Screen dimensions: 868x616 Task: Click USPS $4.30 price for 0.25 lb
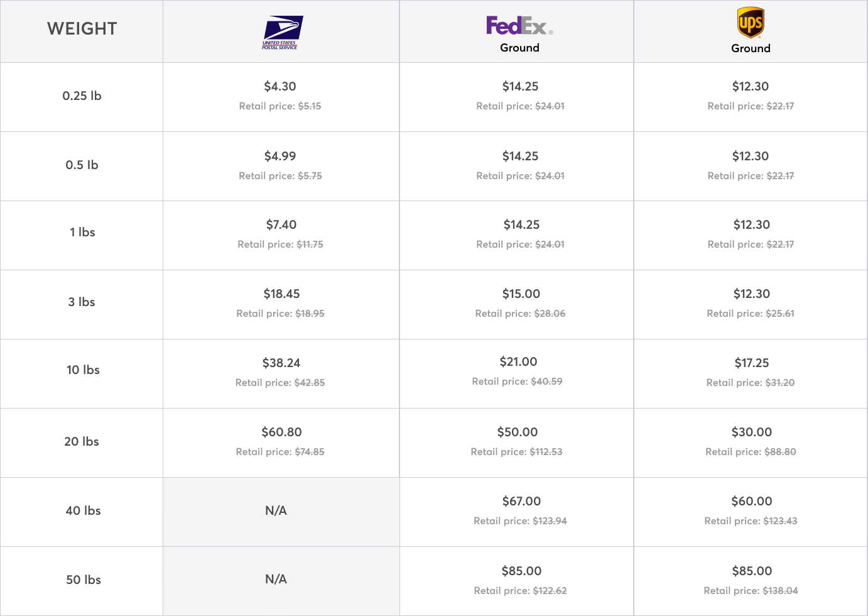pos(280,86)
